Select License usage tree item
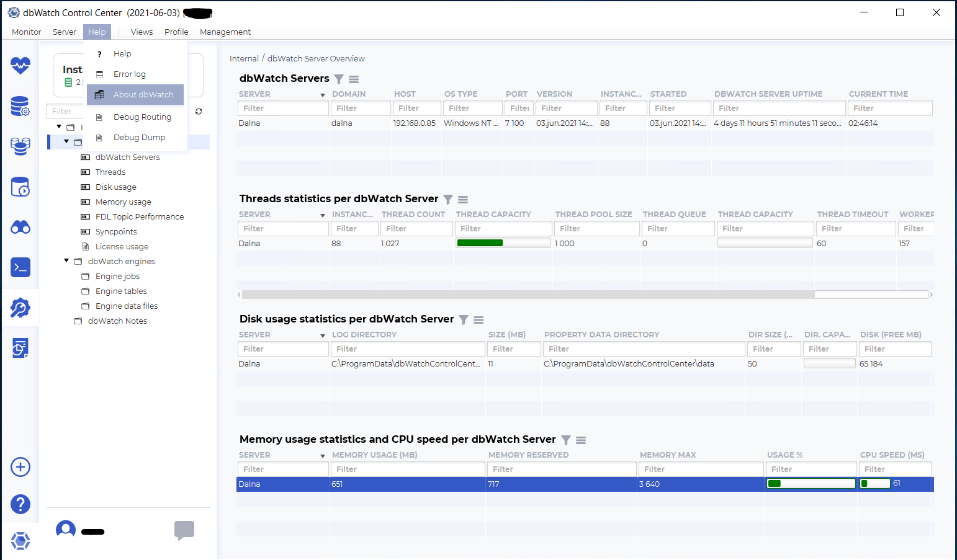 tap(122, 247)
